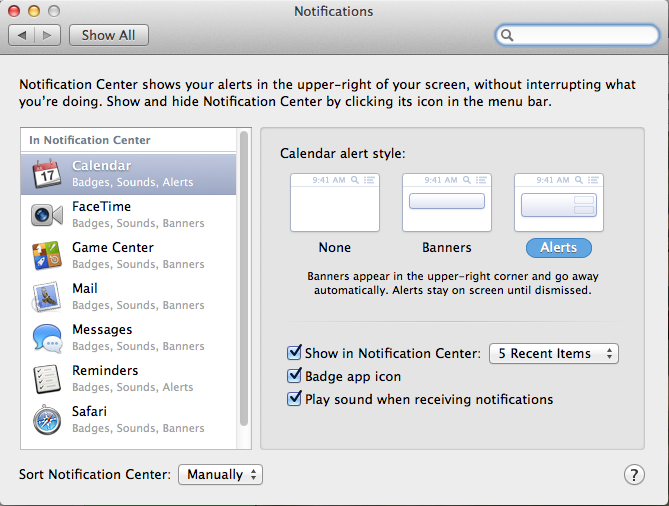Click the app list vertical scrollbar
The width and height of the screenshot is (669, 506).
244,278
